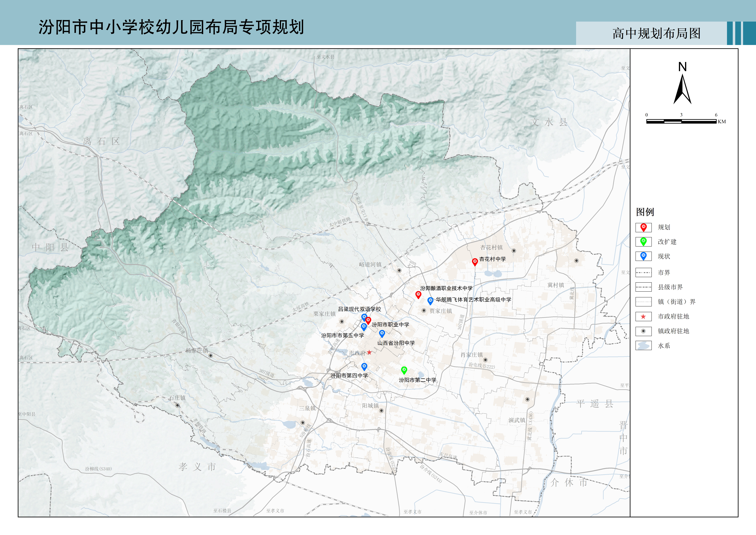Click the neighboring city label 介休市

569,483
